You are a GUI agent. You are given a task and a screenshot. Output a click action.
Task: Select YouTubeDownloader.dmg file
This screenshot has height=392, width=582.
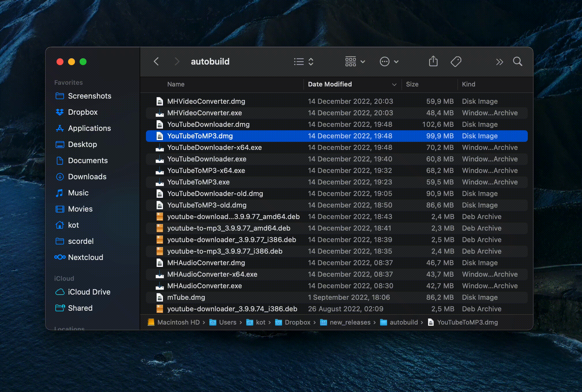pyautogui.click(x=337, y=125)
